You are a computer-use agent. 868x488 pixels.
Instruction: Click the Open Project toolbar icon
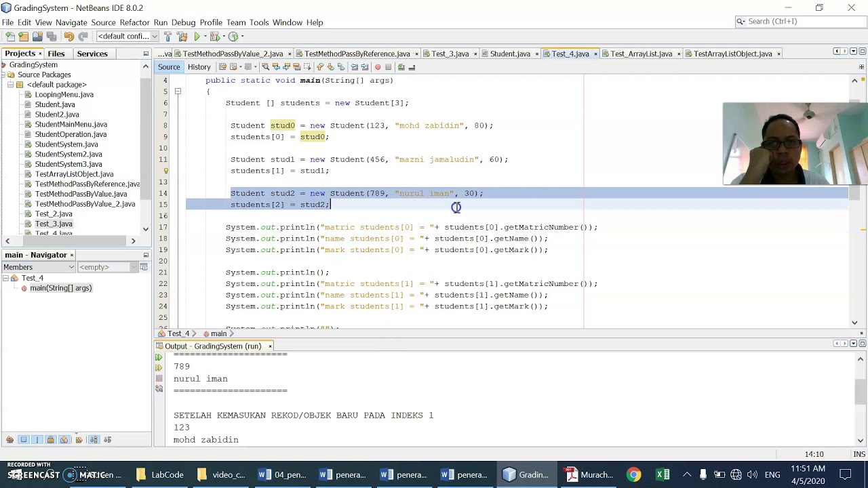pyautogui.click(x=37, y=37)
